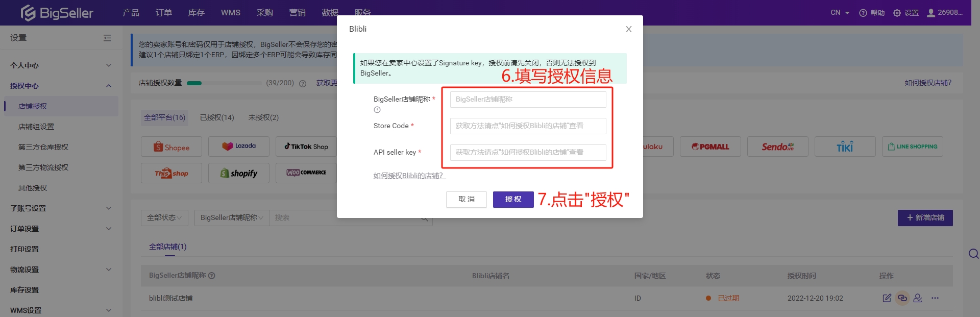Open the 产品 top menu

[x=131, y=13]
